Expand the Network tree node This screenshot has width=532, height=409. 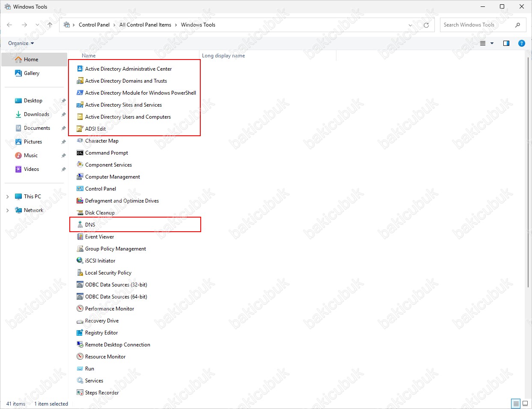click(x=7, y=210)
